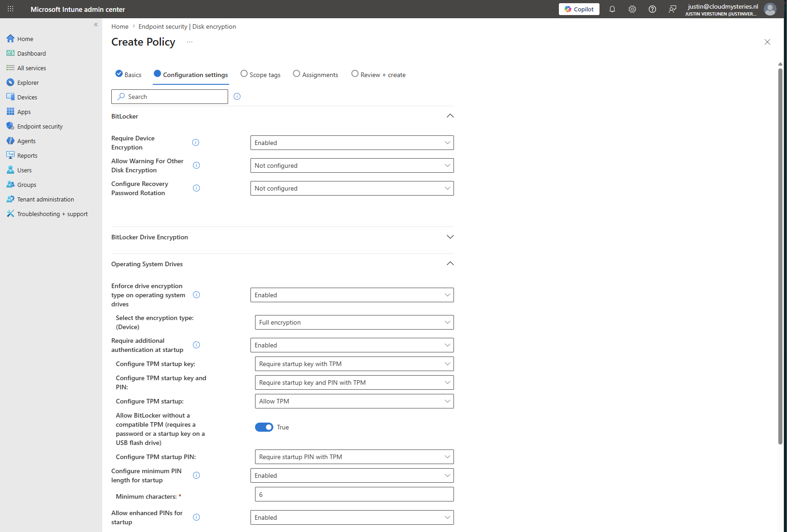Toggle Allow BitLocker without a compatible TPM switch
The height and width of the screenshot is (532, 787).
point(264,427)
